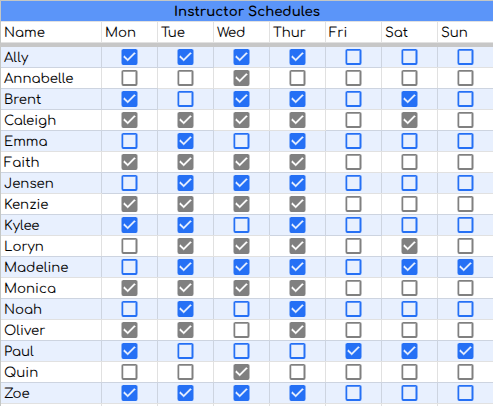Check Kylee's Wednesday checkbox

(x=241, y=225)
